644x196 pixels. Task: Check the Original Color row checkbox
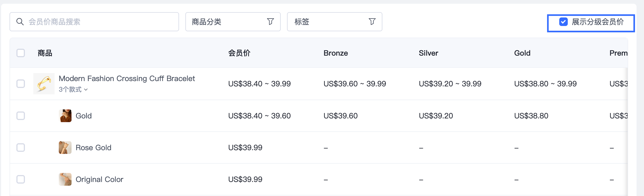tap(21, 179)
